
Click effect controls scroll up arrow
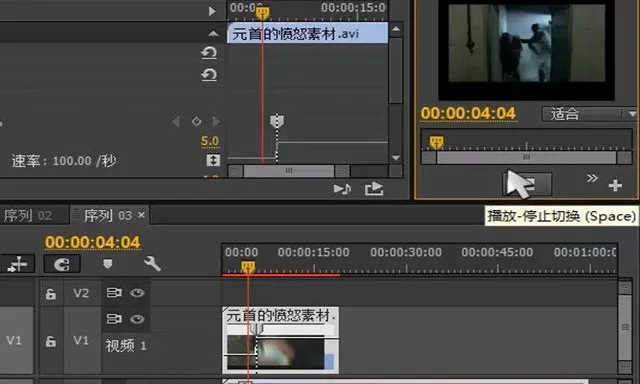click(396, 29)
